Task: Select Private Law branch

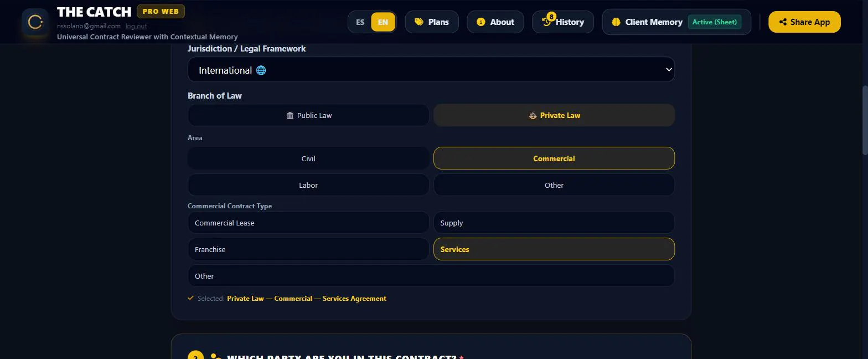Action: pyautogui.click(x=554, y=115)
